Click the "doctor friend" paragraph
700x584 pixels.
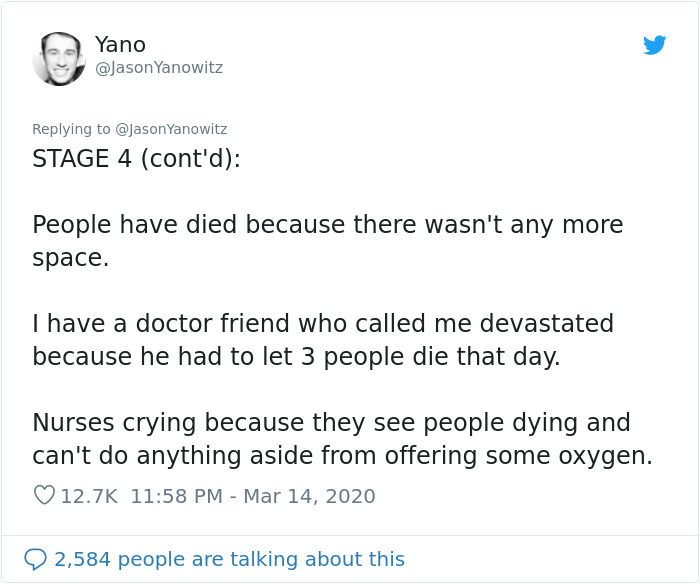point(322,339)
